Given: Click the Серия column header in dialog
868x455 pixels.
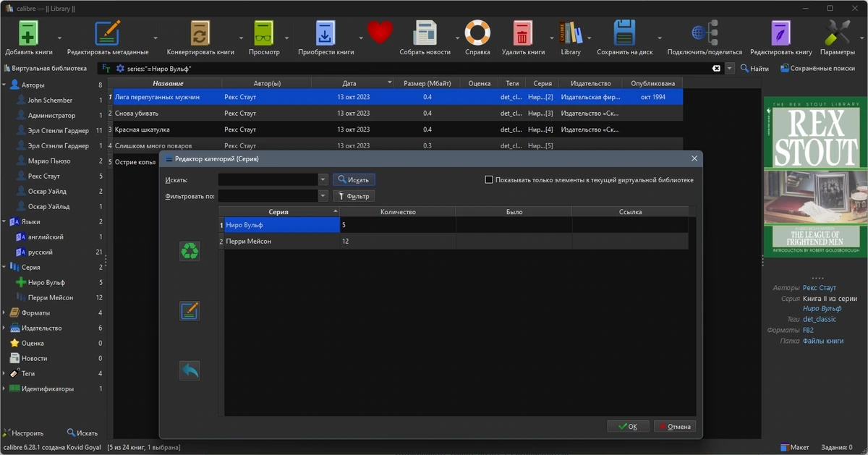Looking at the screenshot, I should (278, 212).
